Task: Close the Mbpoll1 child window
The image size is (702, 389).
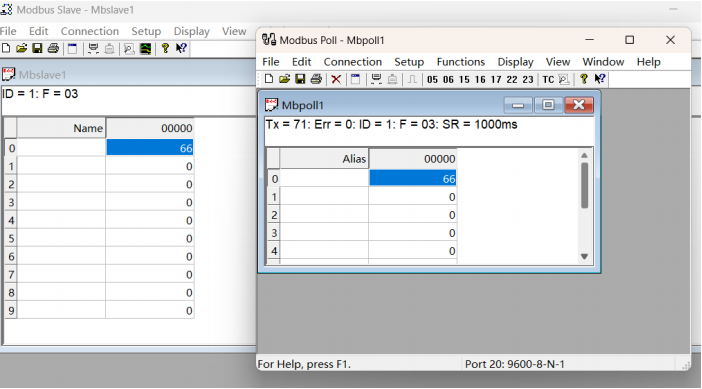Action: coord(578,105)
